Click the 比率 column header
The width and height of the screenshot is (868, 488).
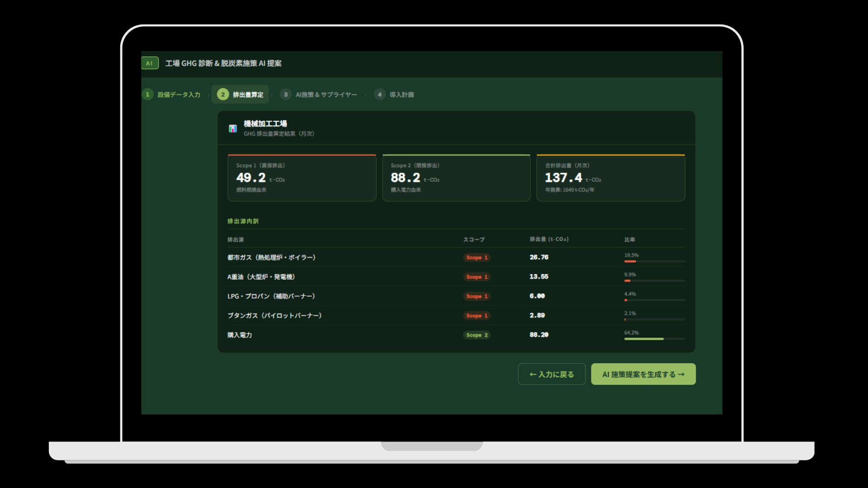tap(630, 239)
